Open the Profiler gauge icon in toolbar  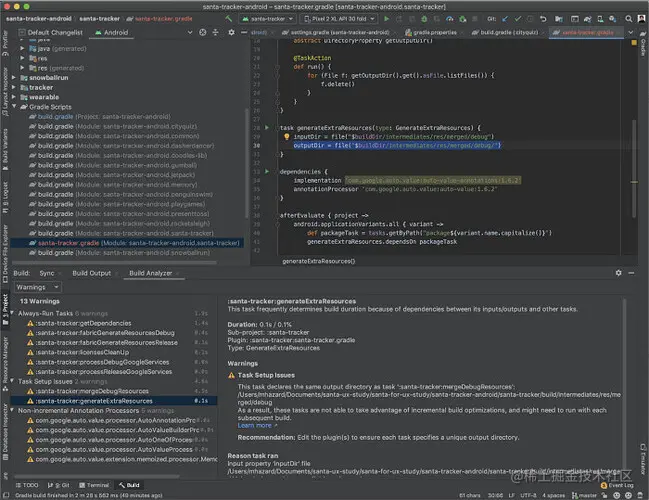click(x=449, y=19)
